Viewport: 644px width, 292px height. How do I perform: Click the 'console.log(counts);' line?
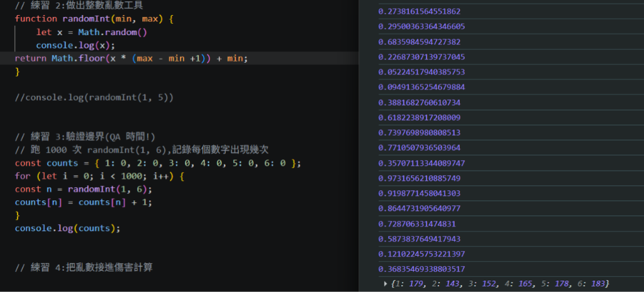[68, 228]
